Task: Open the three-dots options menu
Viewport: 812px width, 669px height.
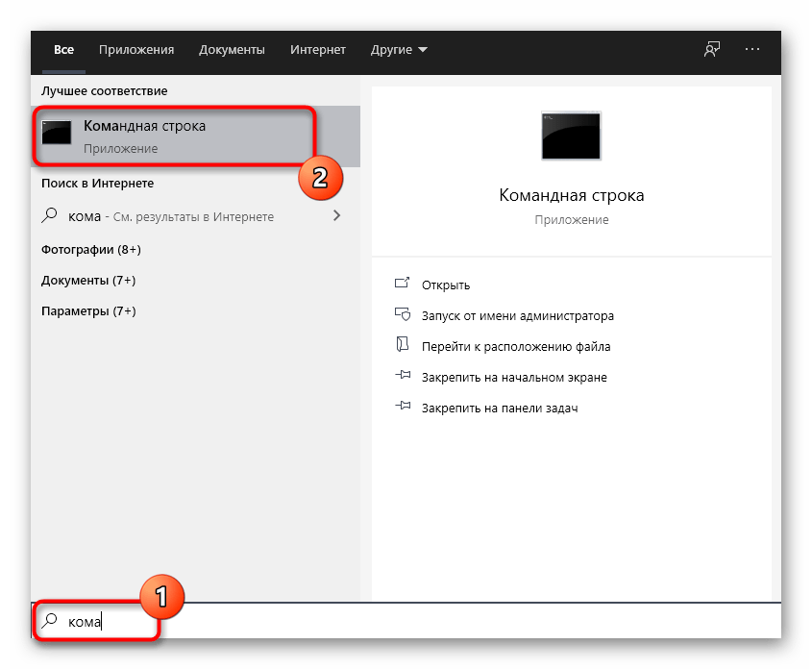Action: 751,49
